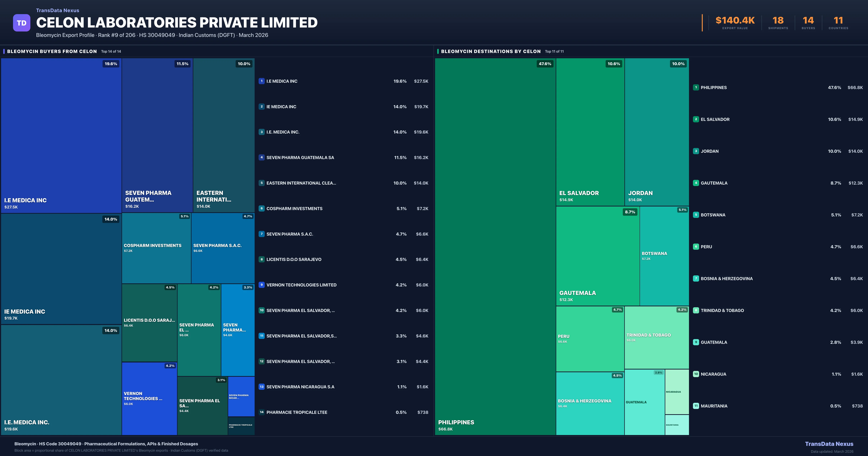Click rank badge 9 beside VERNON TECHNOLOGIES LIMITED
Image resolution: width=868 pixels, height=456 pixels.
[x=261, y=285]
